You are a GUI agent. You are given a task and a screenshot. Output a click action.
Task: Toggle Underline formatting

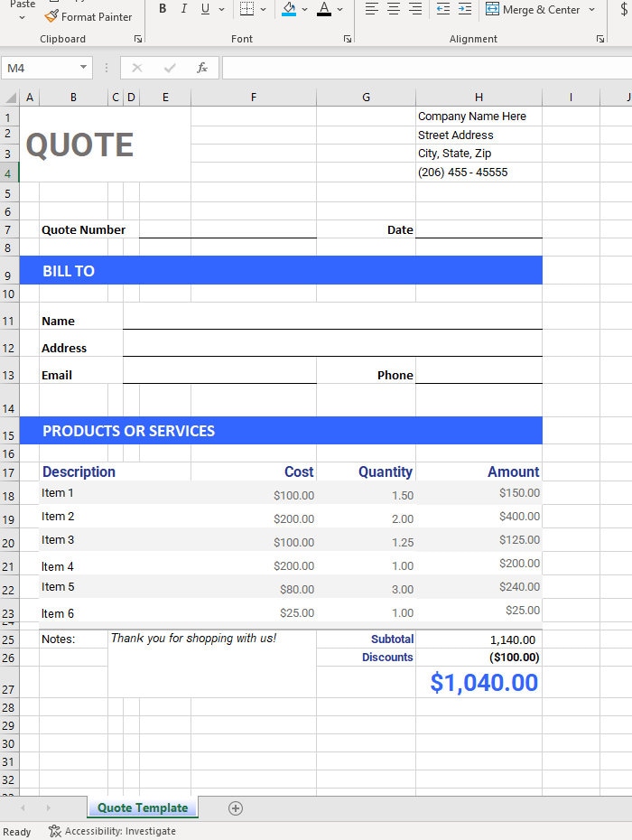point(205,8)
